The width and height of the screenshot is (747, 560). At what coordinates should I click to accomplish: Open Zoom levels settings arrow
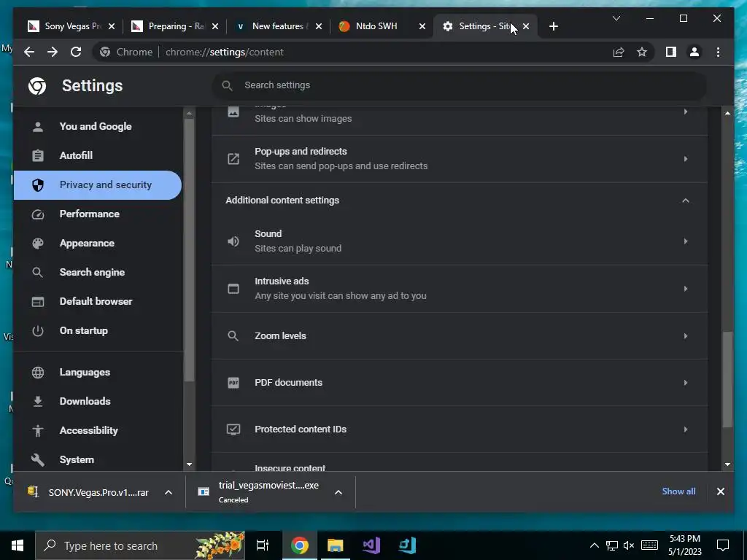686,335
